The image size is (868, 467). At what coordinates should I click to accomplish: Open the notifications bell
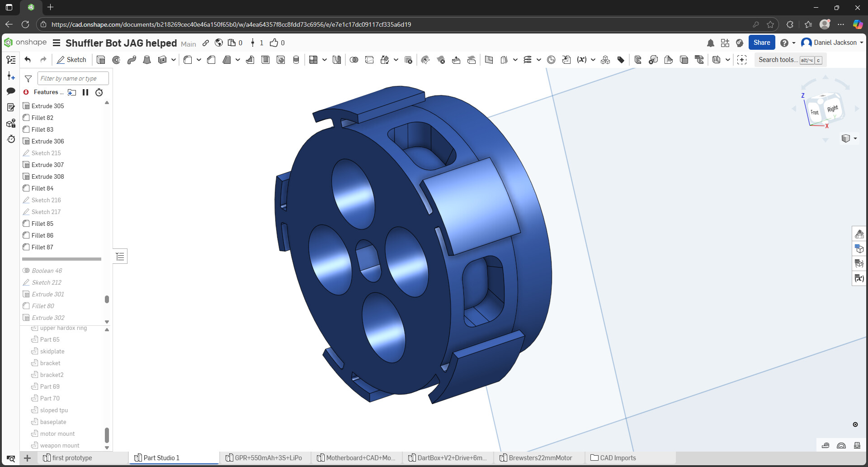coord(710,43)
